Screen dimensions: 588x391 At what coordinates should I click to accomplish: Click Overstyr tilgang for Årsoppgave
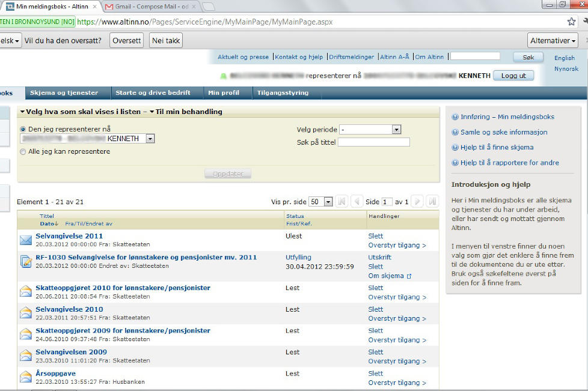click(x=397, y=383)
